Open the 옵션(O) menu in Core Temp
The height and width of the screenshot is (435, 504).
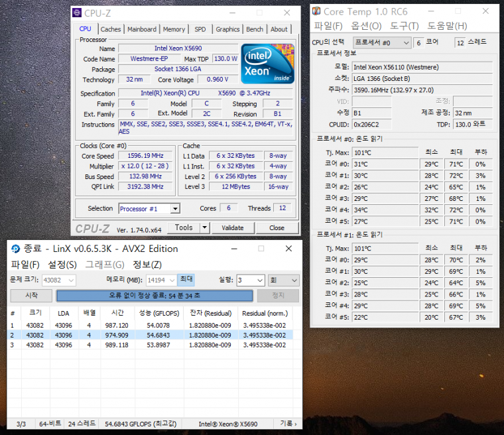366,26
